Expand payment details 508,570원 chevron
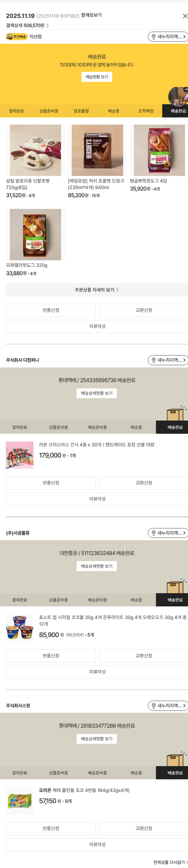The width and height of the screenshot is (188, 868). (x=48, y=26)
